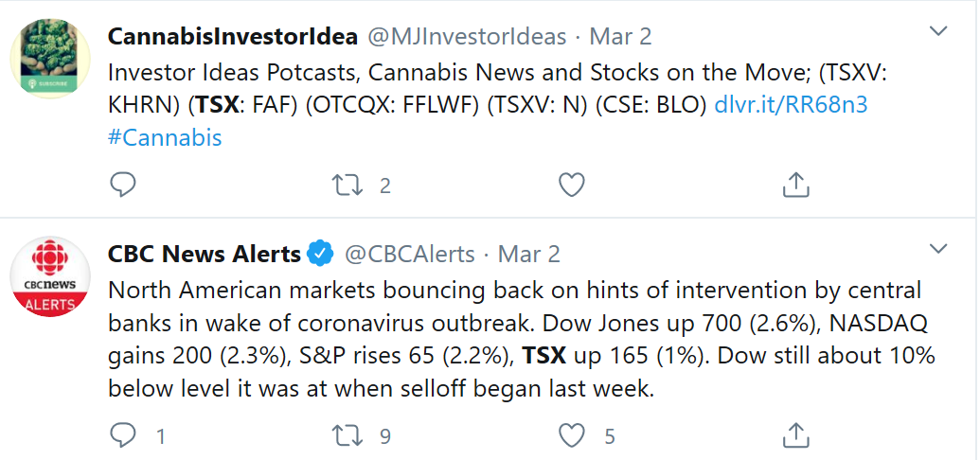Go to the @CBCAlerts handle
Image resolution: width=980 pixels, height=460 pixels.
point(409,255)
